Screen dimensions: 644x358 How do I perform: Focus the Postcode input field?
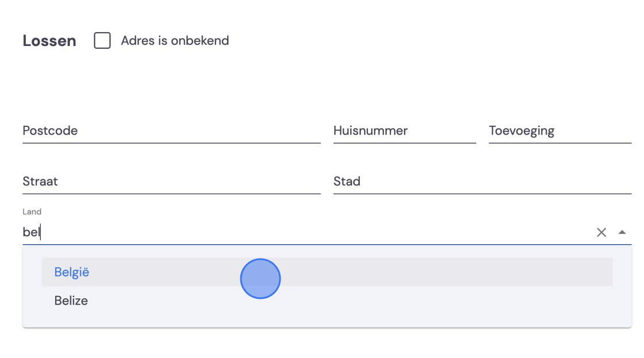171,131
